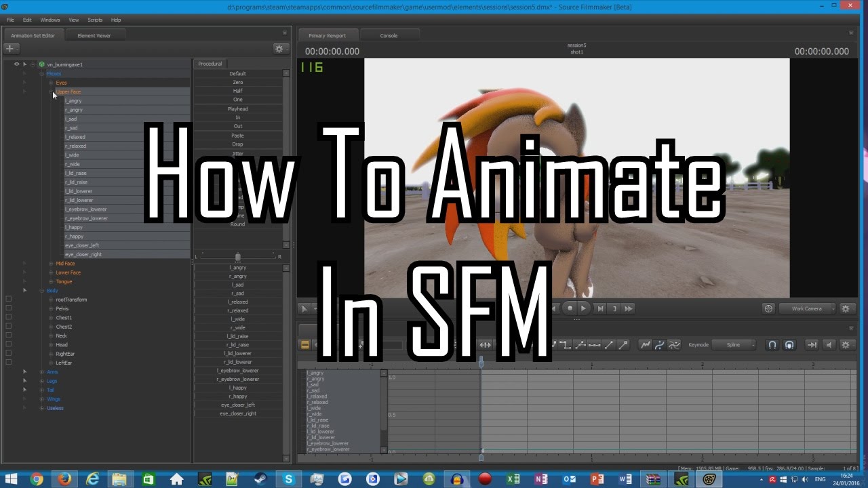This screenshot has height=488, width=868.
Task: Open Steam from the taskbar
Action: pos(260,479)
